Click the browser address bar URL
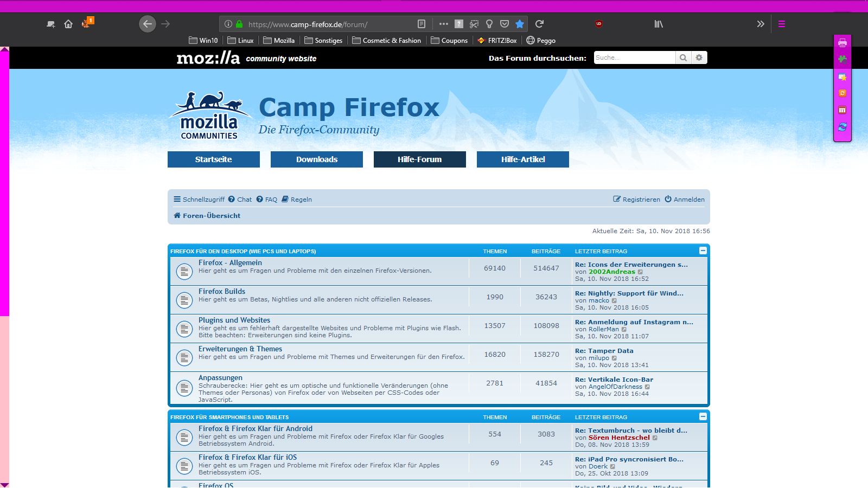This screenshot has width=868, height=488. (x=308, y=24)
